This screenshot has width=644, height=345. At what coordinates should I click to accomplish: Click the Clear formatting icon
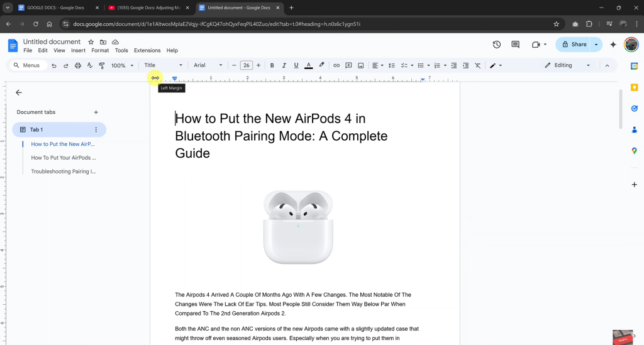tap(477, 65)
